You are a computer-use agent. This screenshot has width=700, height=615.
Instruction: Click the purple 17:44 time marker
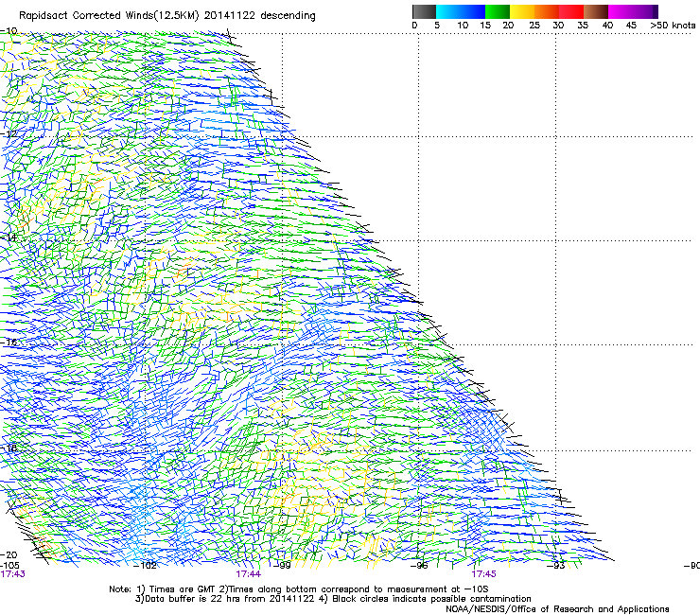[248, 574]
